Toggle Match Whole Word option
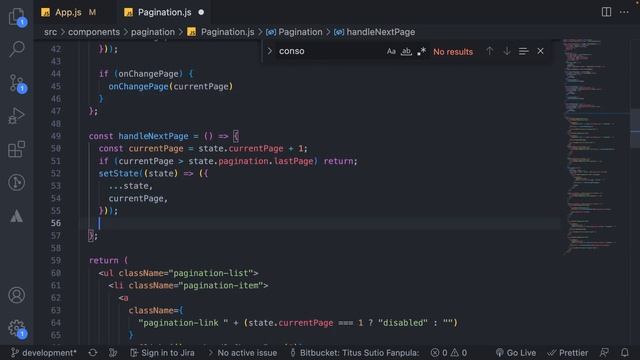 pyautogui.click(x=406, y=51)
